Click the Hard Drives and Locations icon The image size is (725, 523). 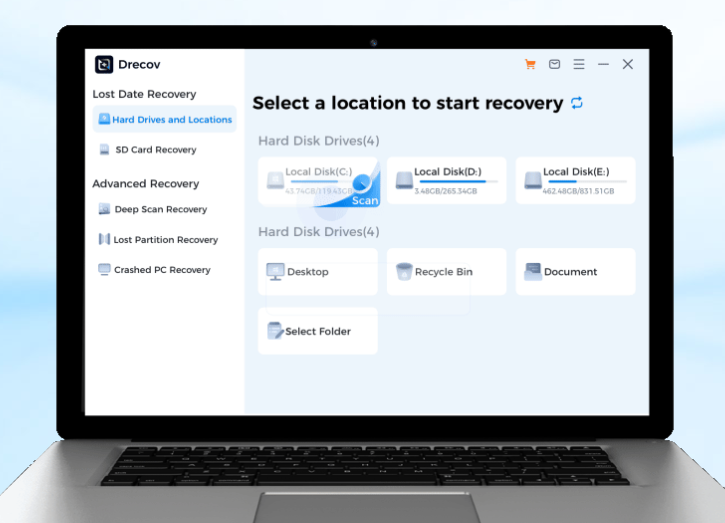pos(104,119)
